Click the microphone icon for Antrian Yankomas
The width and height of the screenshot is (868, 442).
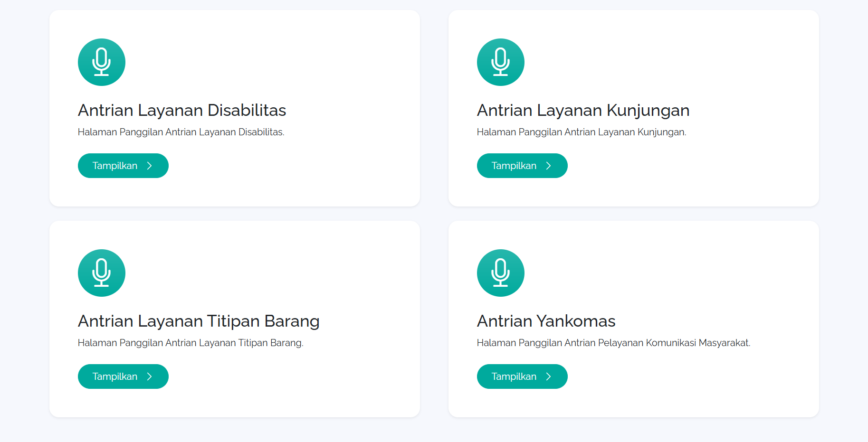tap(501, 273)
